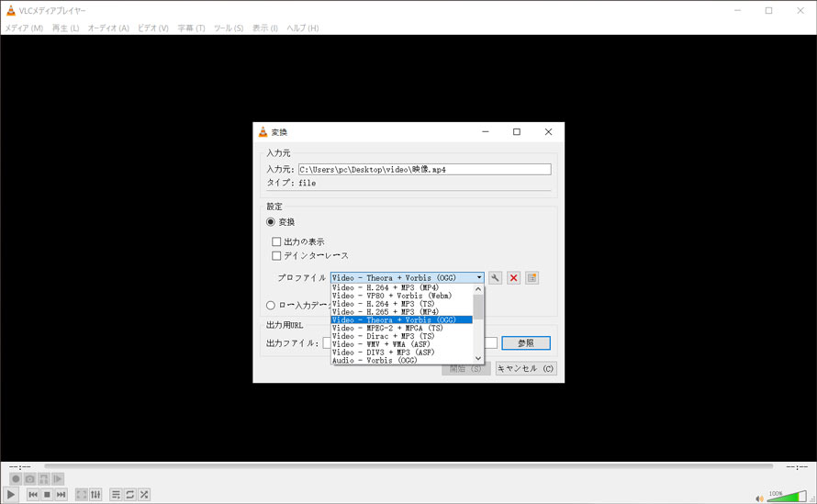Choose Video - VP80 + Vorbis (Webm) profile
817x504 pixels.
click(x=402, y=296)
